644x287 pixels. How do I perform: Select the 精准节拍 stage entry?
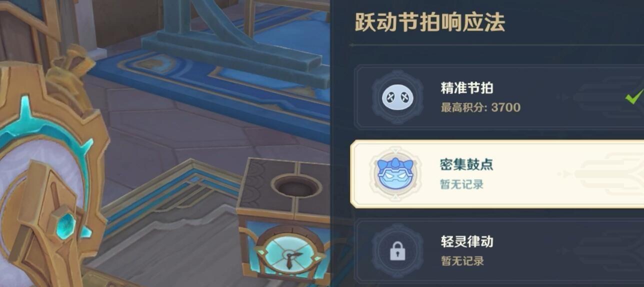pyautogui.click(x=499, y=97)
